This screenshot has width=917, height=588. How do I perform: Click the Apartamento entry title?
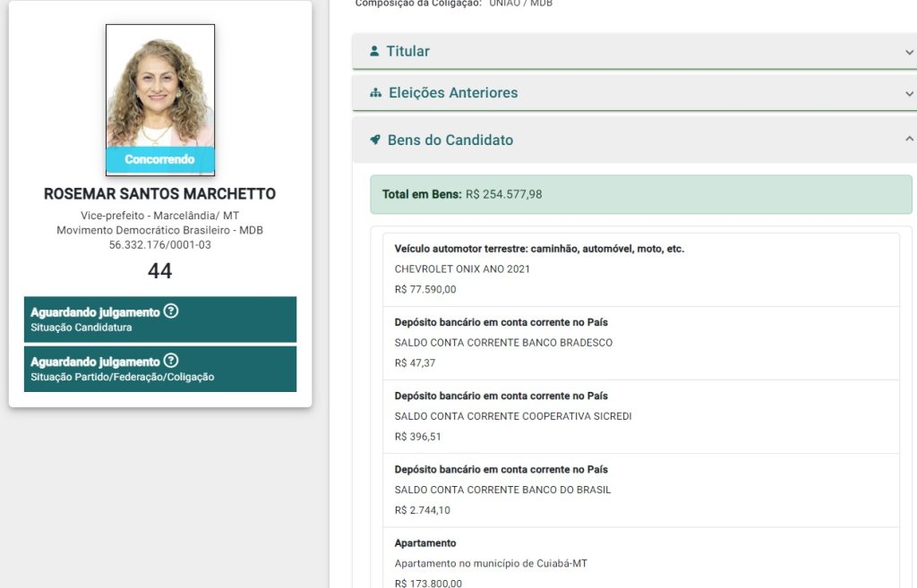click(425, 543)
